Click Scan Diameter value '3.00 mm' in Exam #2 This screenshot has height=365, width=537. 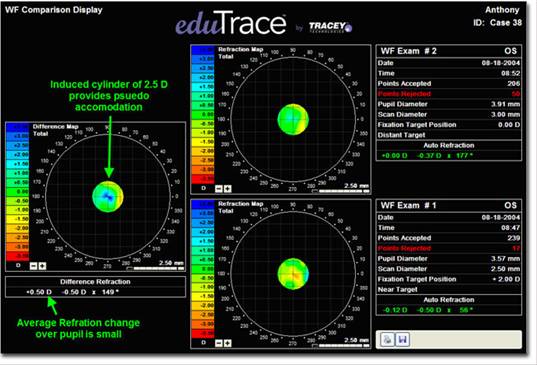tap(505, 114)
